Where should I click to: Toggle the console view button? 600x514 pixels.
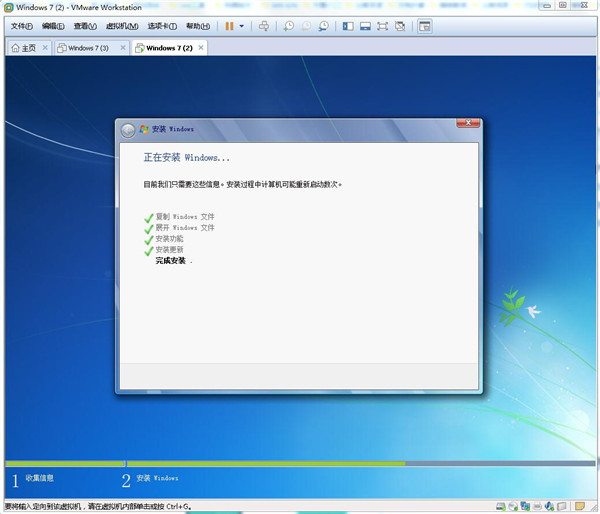(425, 26)
